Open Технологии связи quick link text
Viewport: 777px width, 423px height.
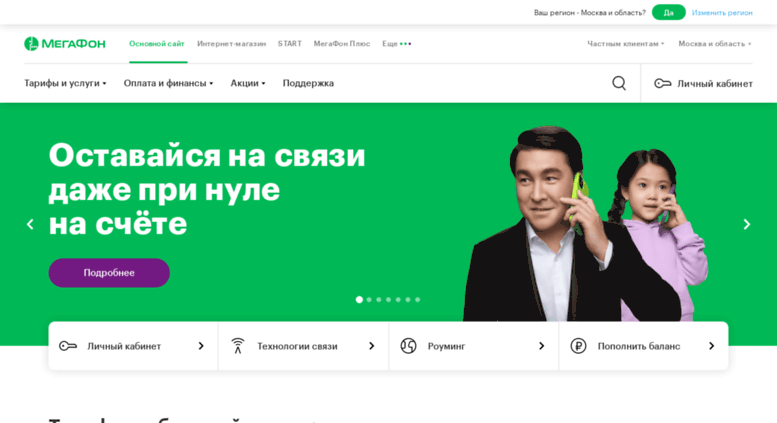(x=297, y=346)
